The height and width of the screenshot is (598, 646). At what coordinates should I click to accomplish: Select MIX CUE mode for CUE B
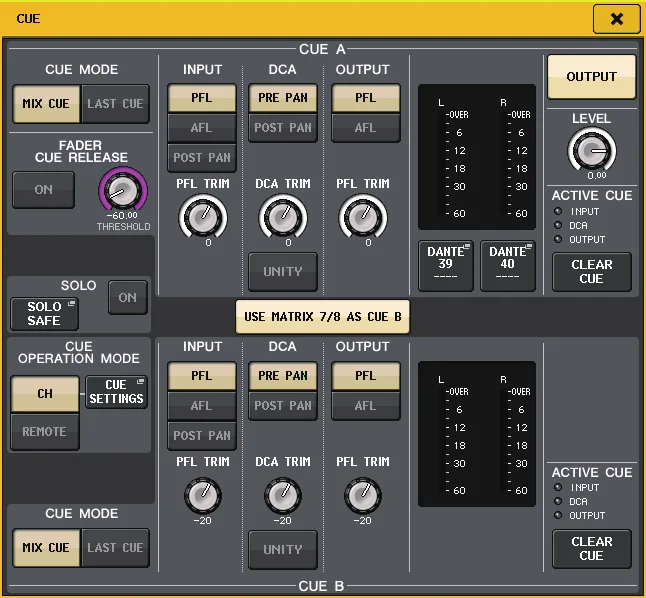[46, 548]
